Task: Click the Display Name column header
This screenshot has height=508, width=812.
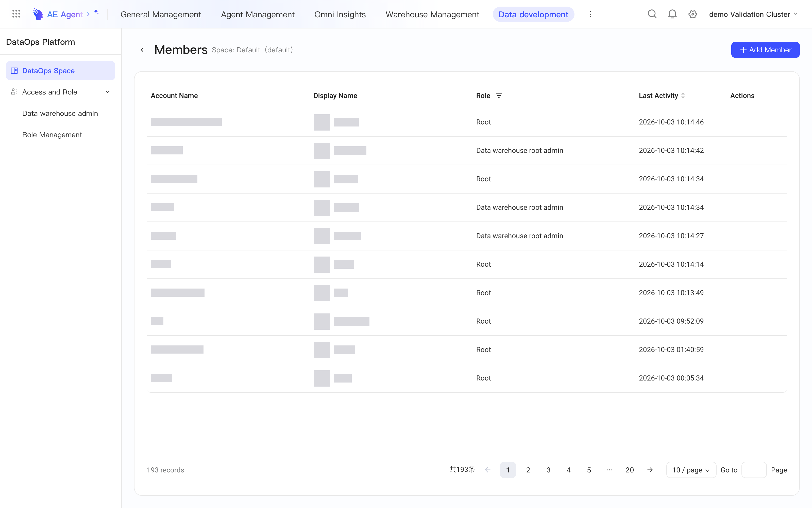Action: (335, 96)
